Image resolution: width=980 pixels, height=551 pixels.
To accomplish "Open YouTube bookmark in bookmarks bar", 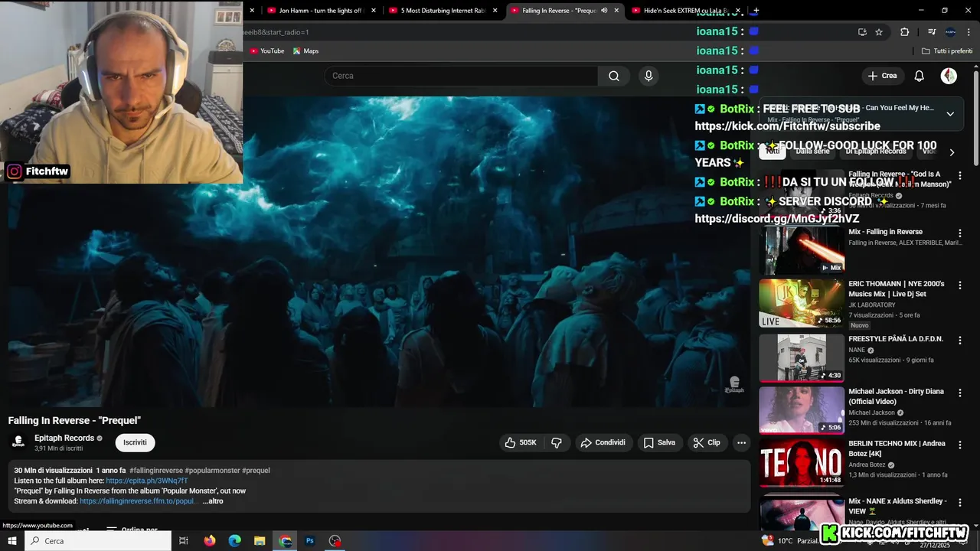I will tap(266, 51).
